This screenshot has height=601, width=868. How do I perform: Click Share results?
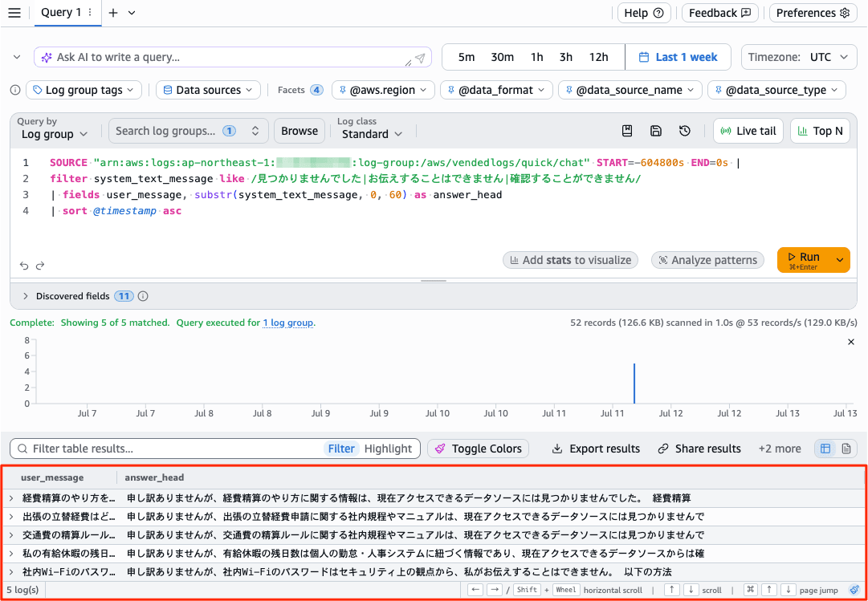(x=699, y=449)
